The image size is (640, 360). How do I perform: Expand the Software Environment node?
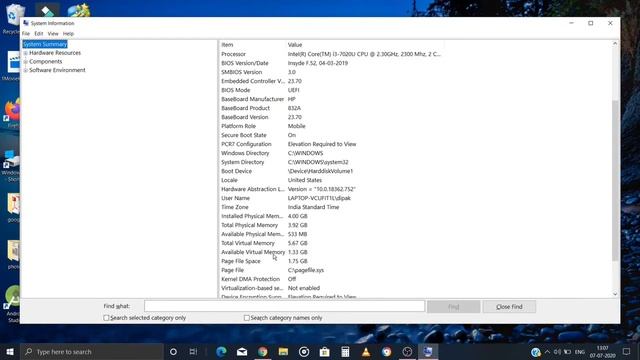click(25, 70)
